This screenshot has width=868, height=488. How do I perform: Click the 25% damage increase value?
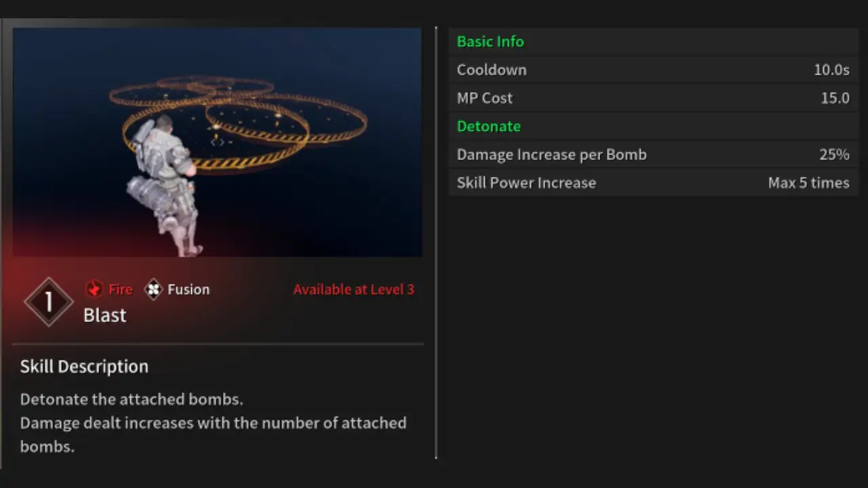[834, 155]
